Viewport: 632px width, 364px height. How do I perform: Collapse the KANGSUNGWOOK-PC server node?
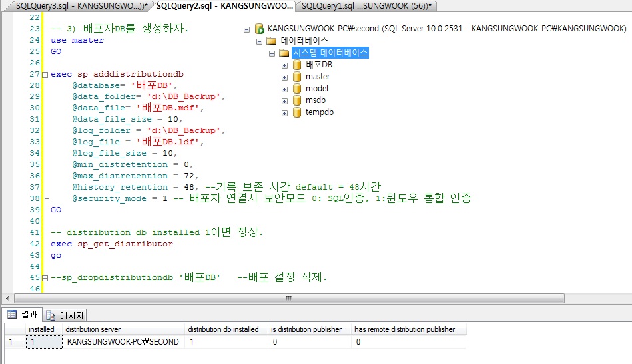click(x=246, y=29)
